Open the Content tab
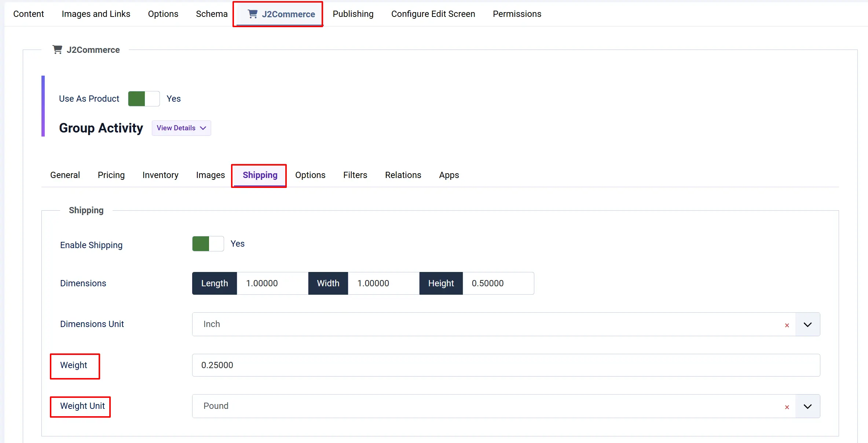The height and width of the screenshot is (443, 868). 29,14
